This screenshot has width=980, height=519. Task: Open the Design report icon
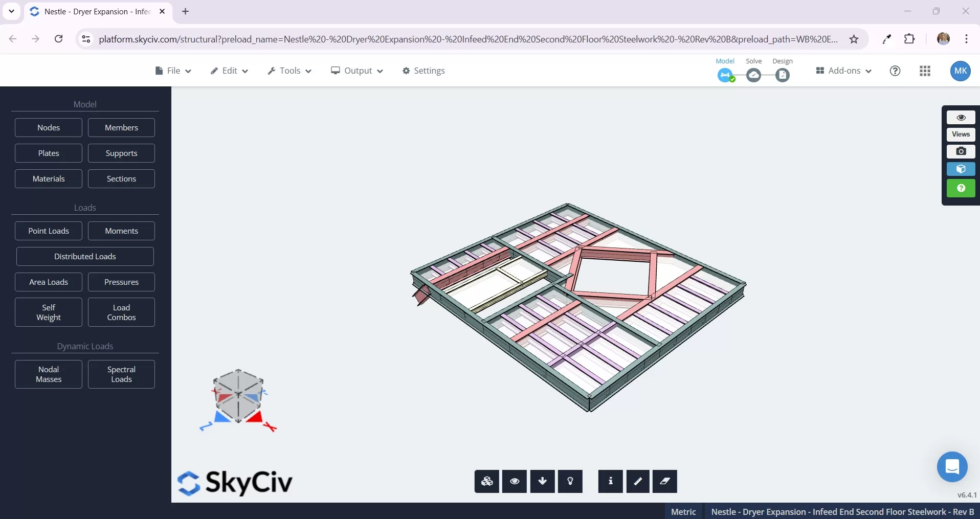coord(782,75)
